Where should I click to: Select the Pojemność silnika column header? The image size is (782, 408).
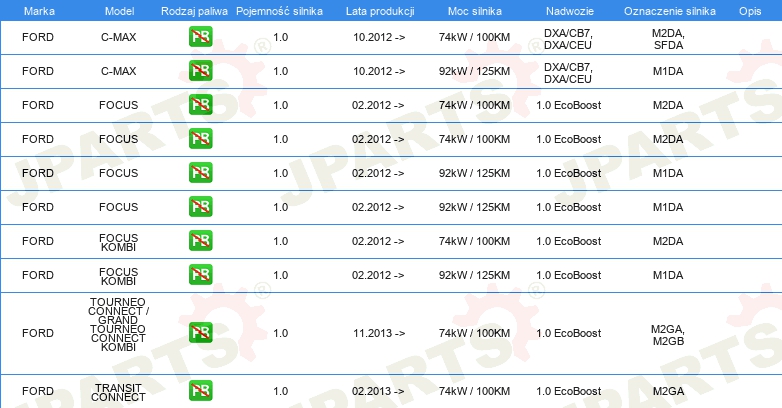click(x=279, y=11)
